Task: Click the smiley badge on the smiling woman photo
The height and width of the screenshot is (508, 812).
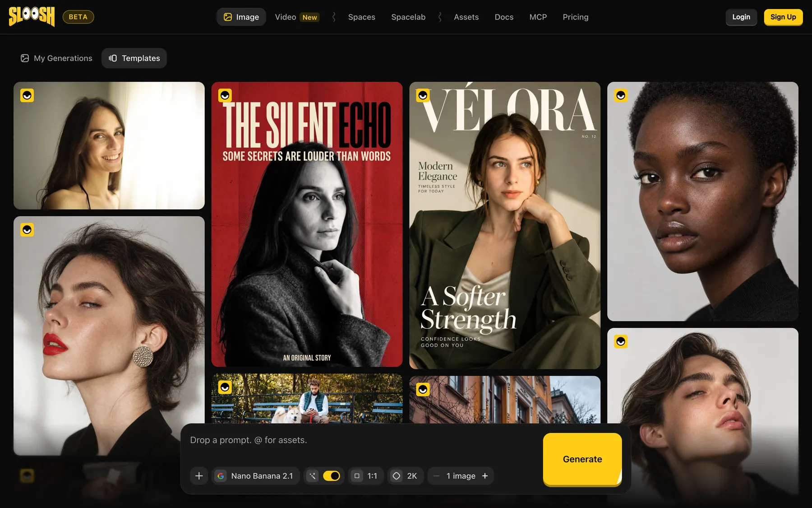Action: coord(27,95)
